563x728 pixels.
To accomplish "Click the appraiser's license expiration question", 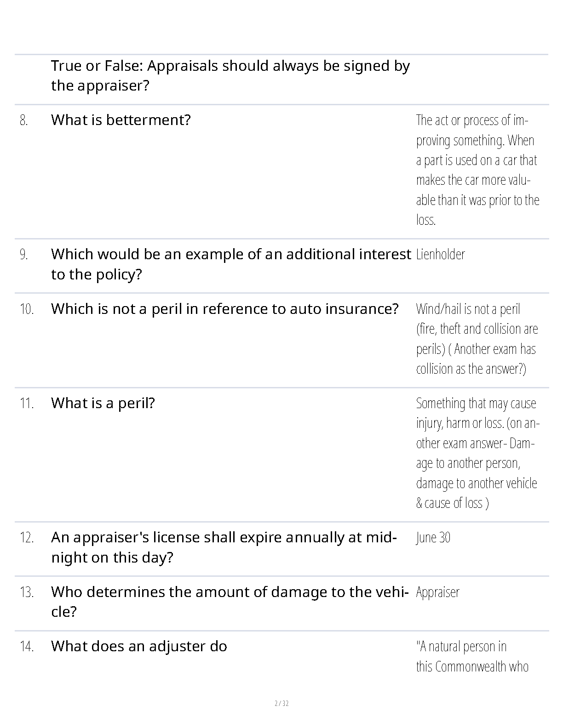I will (x=224, y=547).
